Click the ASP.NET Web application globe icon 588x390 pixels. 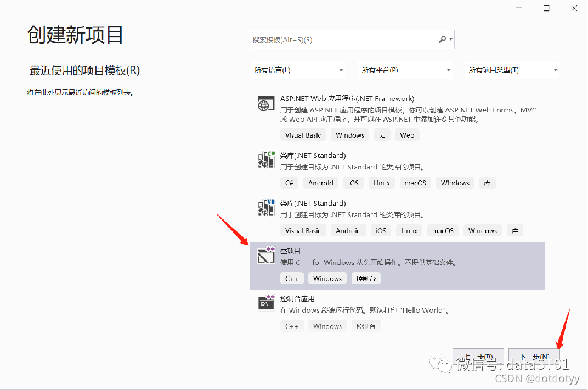coord(266,104)
